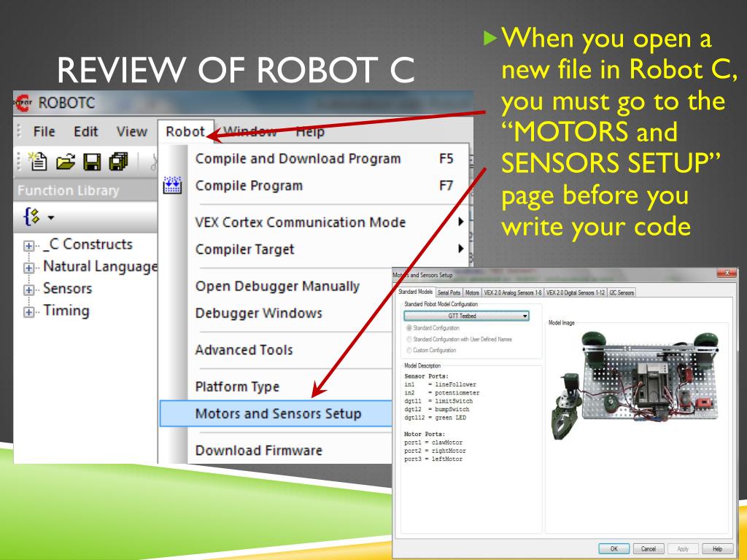This screenshot has height=560, width=747.
Task: Open the I2C Sensors tab
Action: pyautogui.click(x=622, y=293)
